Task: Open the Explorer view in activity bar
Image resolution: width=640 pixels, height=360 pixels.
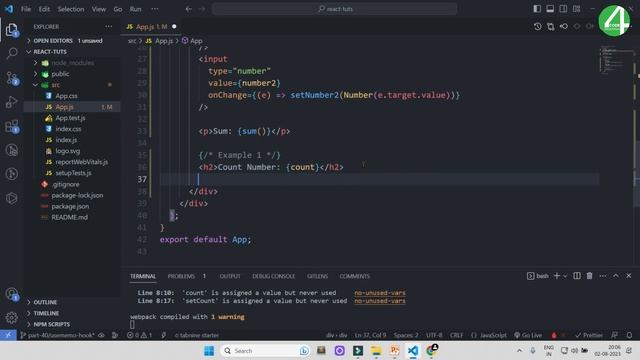Action: pos(12,30)
